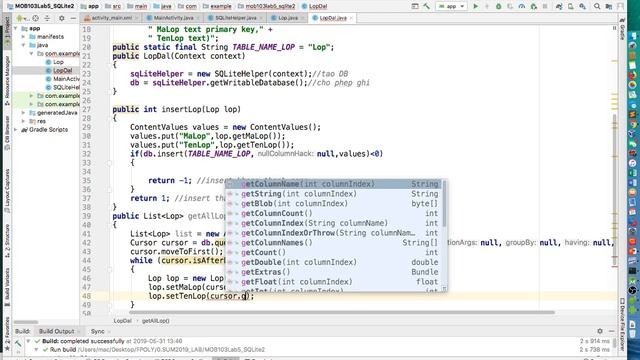Click the src breadcrumb
The image size is (640, 360).
coord(113,6)
